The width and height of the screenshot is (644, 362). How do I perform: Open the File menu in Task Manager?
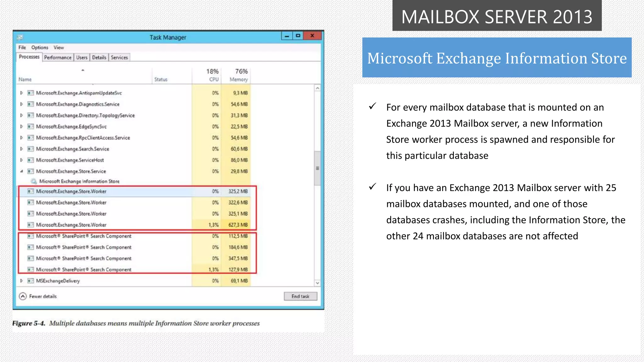coord(22,47)
